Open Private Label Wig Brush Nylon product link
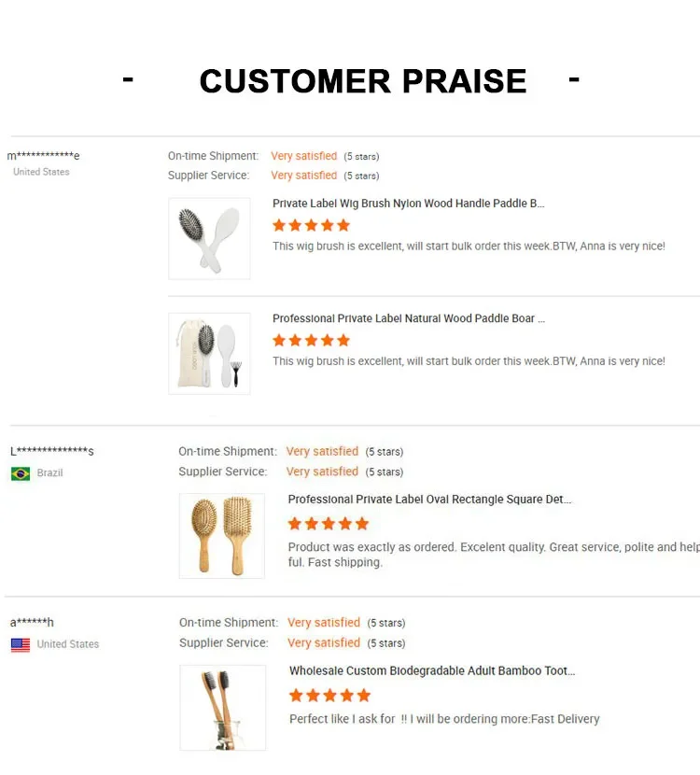 pyautogui.click(x=409, y=204)
